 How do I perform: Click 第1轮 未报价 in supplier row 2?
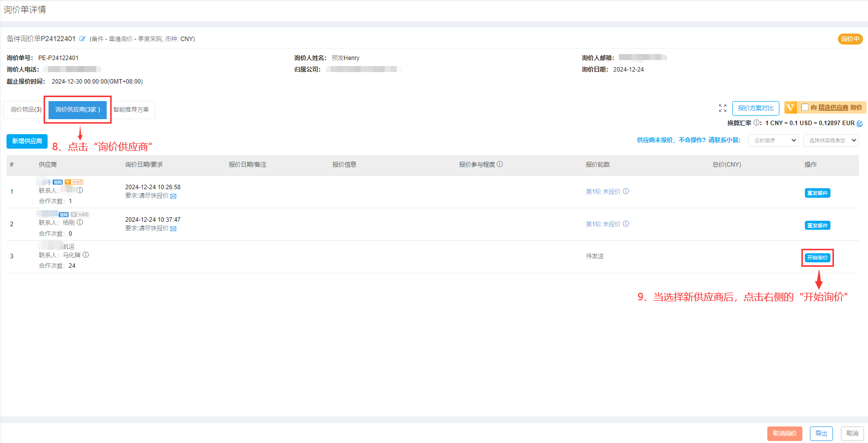603,224
